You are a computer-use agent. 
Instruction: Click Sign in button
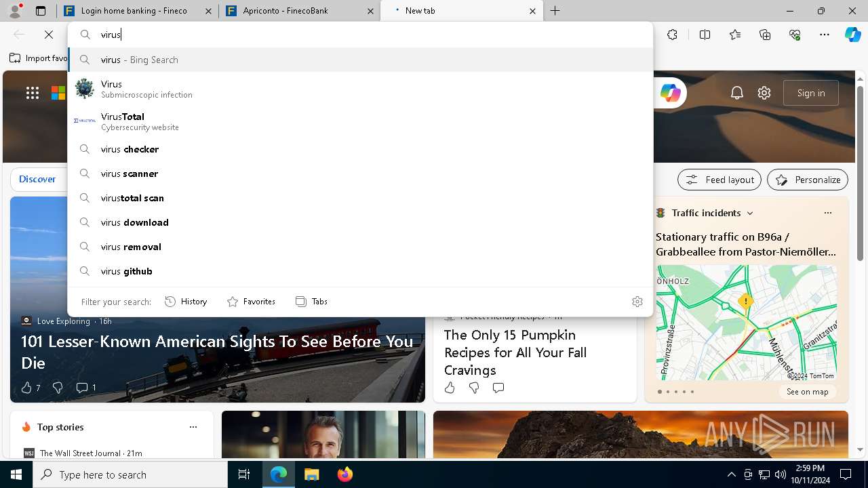[811, 93]
